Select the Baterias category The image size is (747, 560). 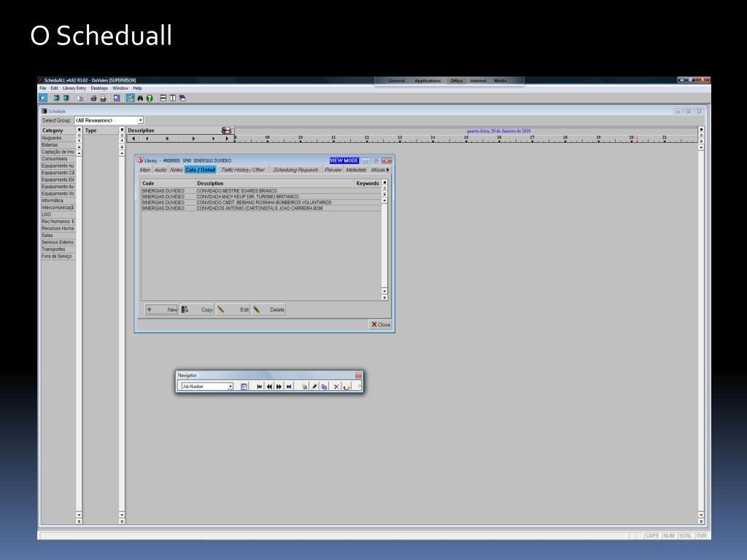point(58,145)
